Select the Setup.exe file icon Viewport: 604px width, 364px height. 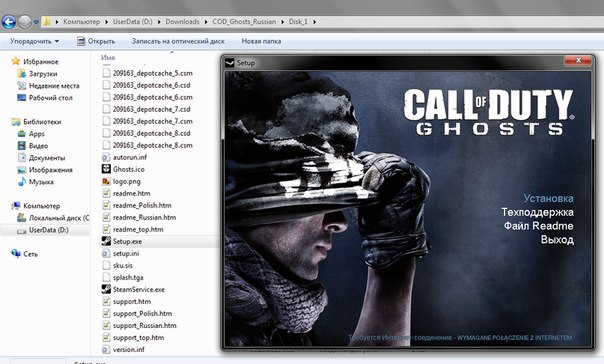[106, 241]
